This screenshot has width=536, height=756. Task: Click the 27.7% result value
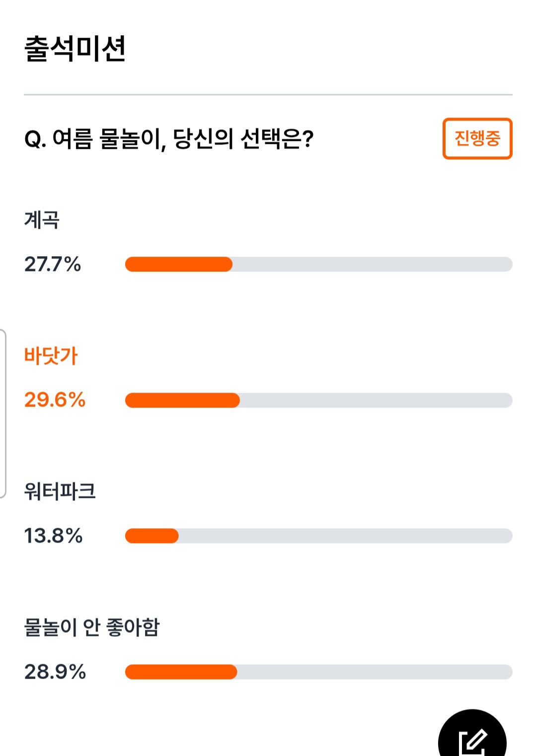pos(53,264)
